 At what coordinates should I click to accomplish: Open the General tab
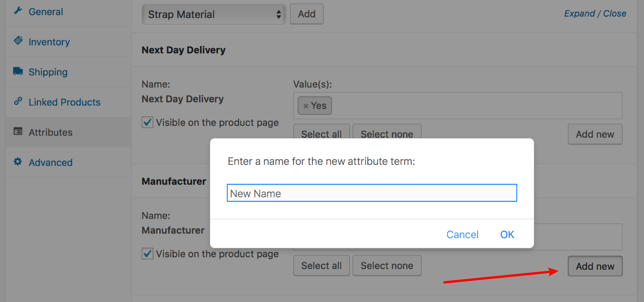click(x=69, y=11)
